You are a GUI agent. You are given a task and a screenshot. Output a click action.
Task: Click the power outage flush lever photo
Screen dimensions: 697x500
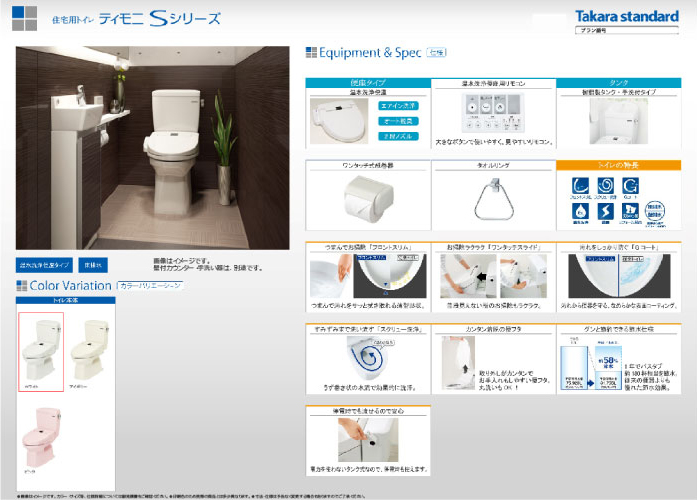pyautogui.click(x=368, y=440)
